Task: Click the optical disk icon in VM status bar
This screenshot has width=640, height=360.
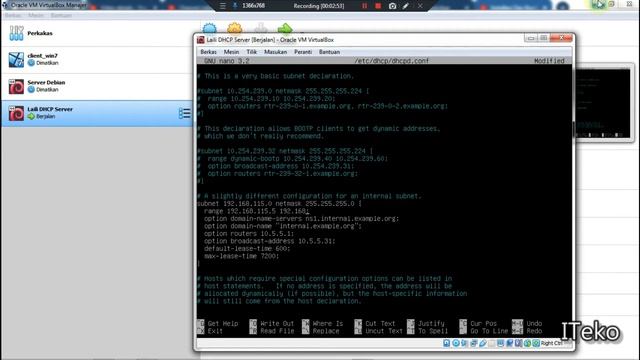Action: pyautogui.click(x=456, y=343)
